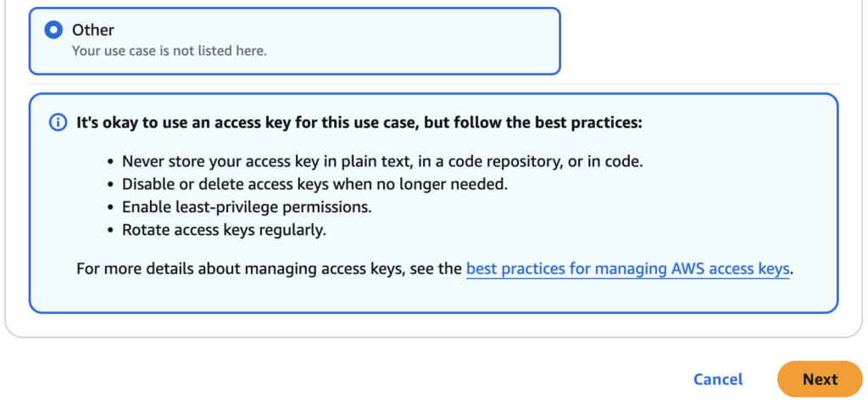Screen dimensions: 868x403
Task: Click the "Other" option label text
Action: (93, 30)
